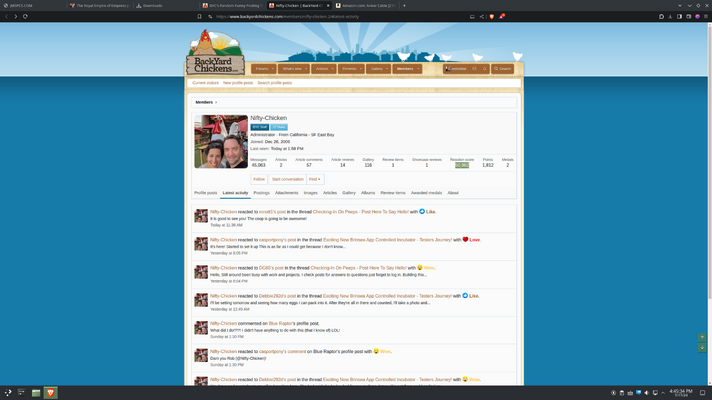
Task: Expand the What's new dropdown arrow
Action: [306, 69]
